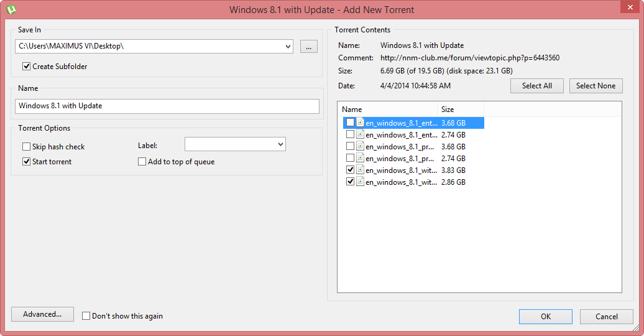Close the Add New Torrent dialog

[630, 7]
